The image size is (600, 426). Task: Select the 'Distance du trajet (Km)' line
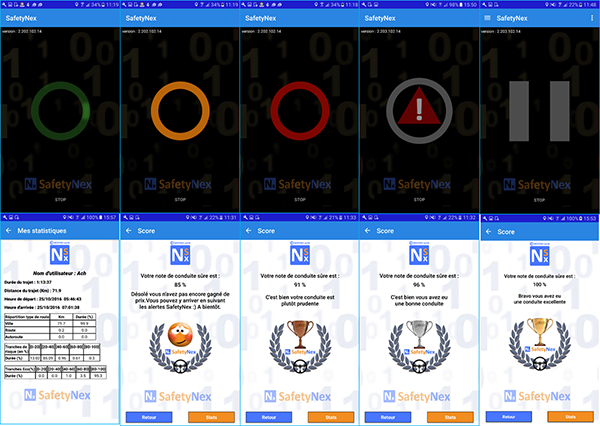[33, 291]
